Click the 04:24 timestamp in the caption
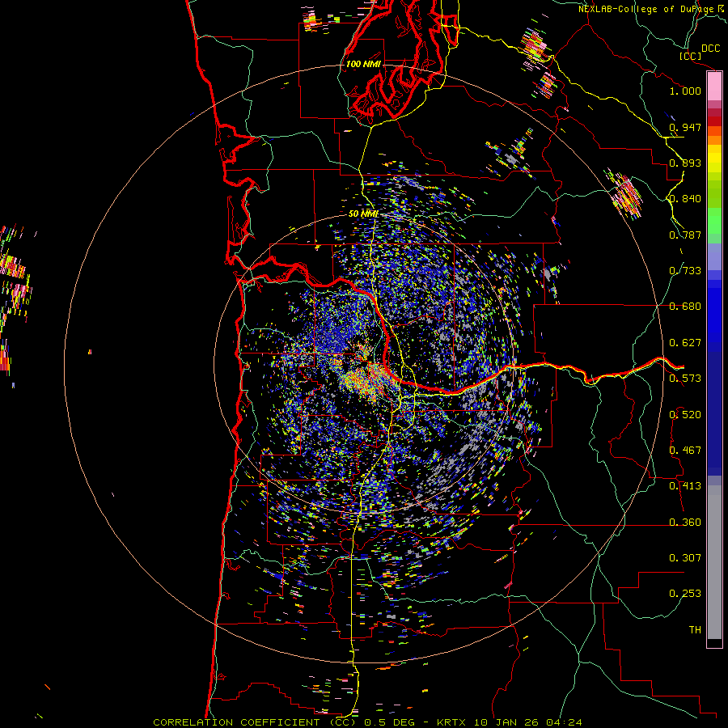 564,722
